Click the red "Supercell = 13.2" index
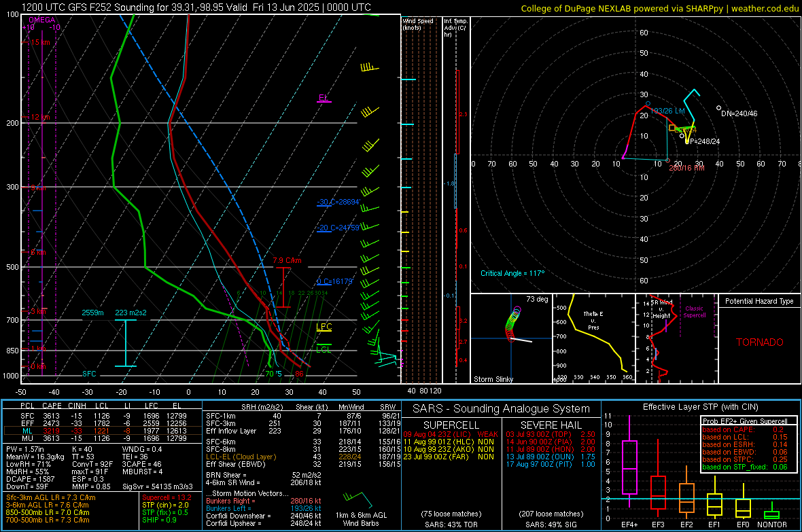The height and width of the screenshot is (532, 802). pos(167,498)
